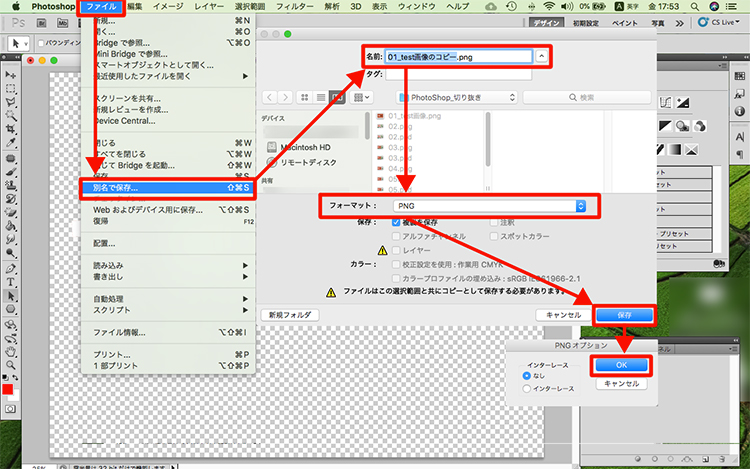Viewport: 750px width, 469px height.
Task: Select the Path Selection tool
Action: (11, 296)
